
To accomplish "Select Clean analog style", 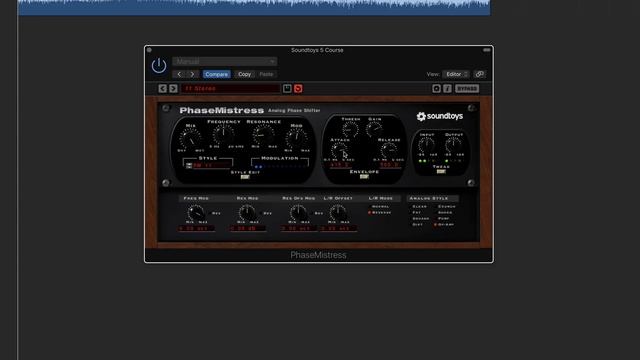I will [419, 207].
